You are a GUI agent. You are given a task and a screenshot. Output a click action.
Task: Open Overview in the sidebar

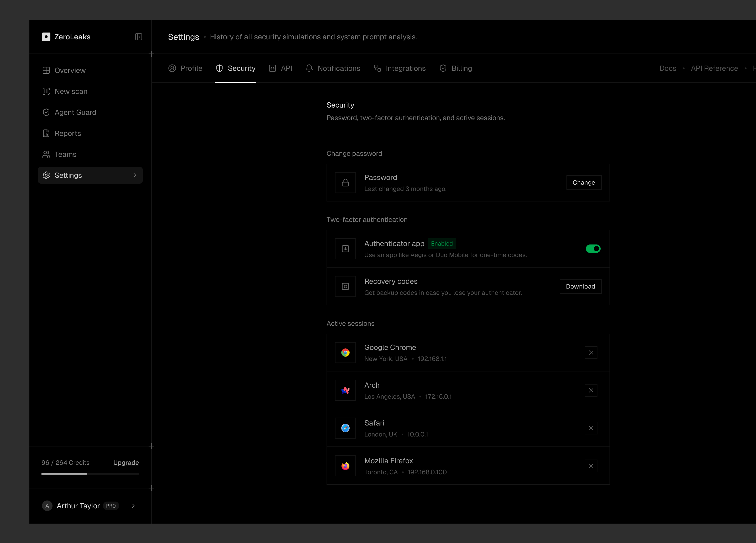90,70
